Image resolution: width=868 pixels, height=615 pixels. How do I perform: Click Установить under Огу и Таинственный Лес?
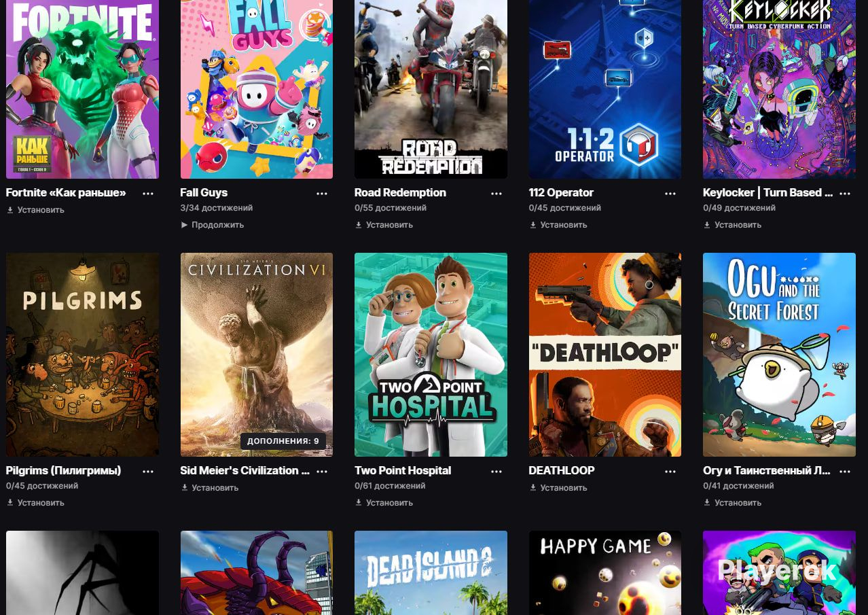click(732, 503)
